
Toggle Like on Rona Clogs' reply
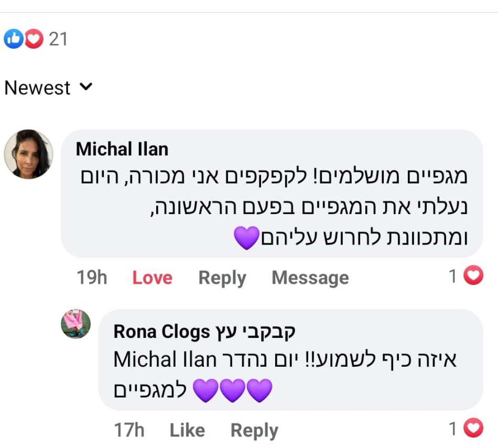(187, 431)
